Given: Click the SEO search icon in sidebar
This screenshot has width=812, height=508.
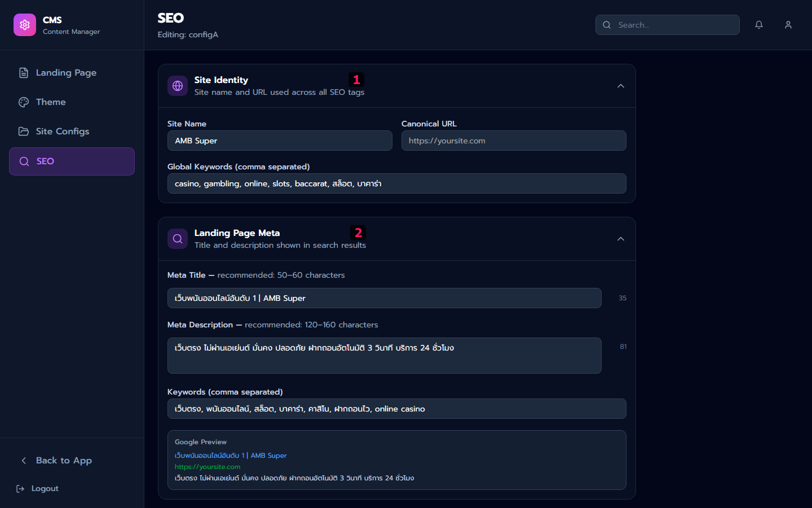Looking at the screenshot, I should [24, 161].
